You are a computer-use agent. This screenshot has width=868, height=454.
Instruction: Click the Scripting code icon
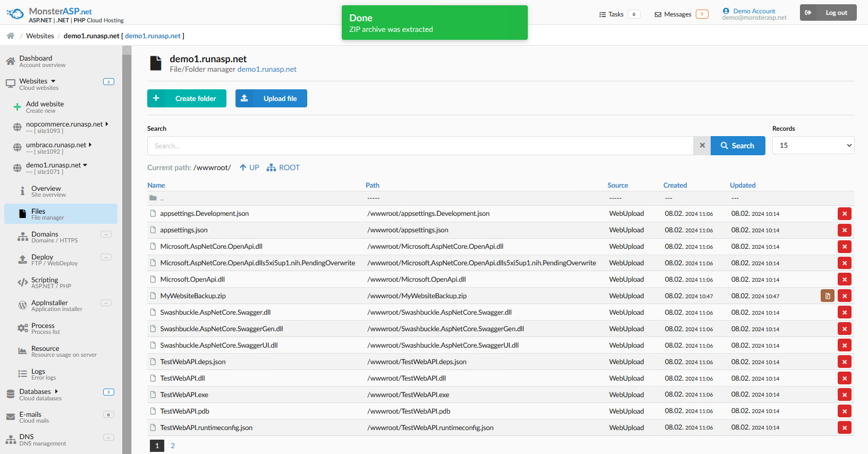[22, 282]
